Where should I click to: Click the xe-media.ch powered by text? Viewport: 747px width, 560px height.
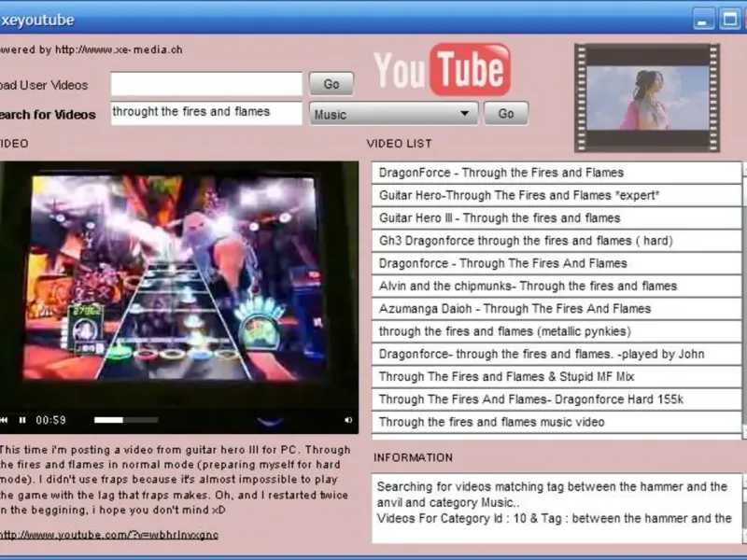coord(91,49)
